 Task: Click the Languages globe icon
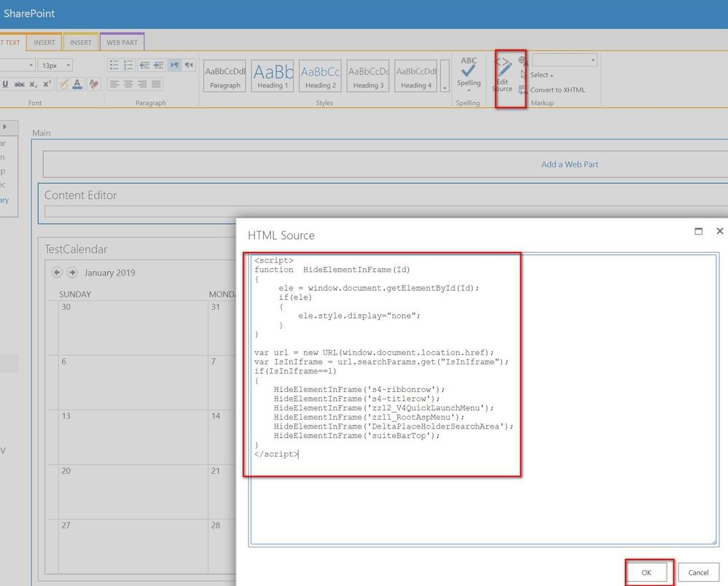pos(522,60)
